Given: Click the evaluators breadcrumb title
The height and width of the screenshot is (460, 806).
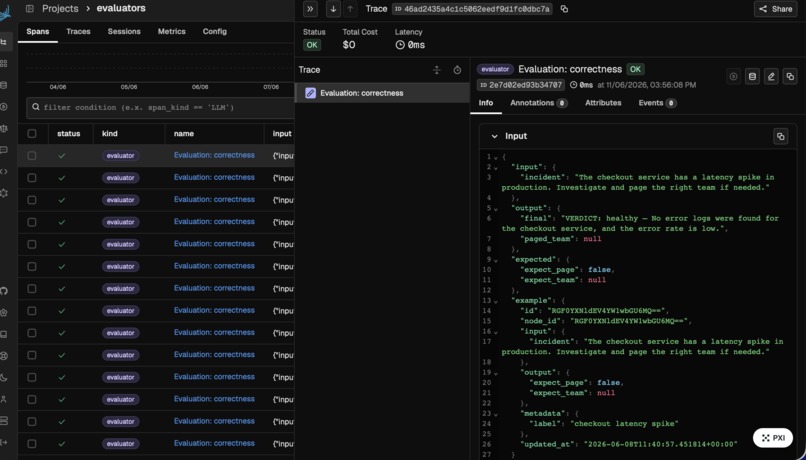Looking at the screenshot, I should pyautogui.click(x=121, y=9).
